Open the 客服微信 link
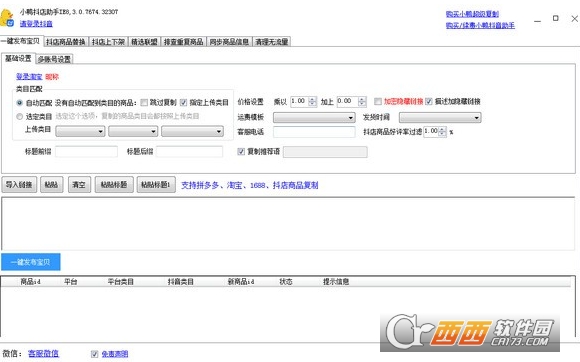Screen dimensions: 580x362 pyautogui.click(x=43, y=353)
